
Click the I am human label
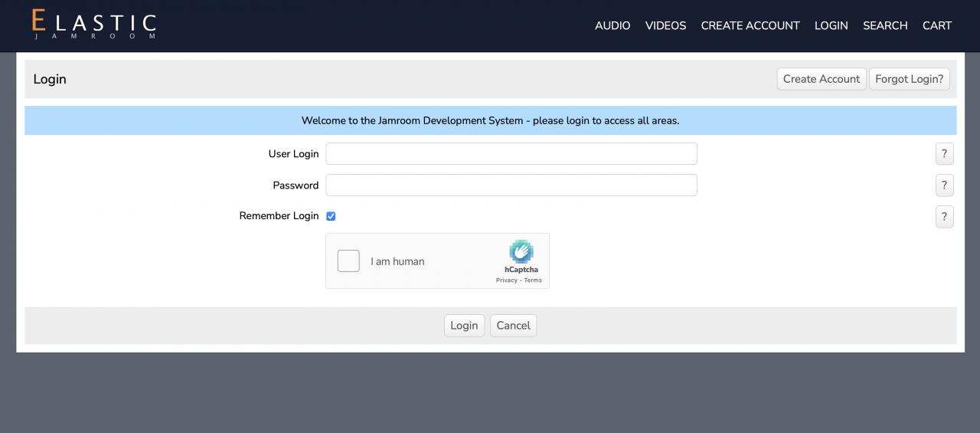click(397, 261)
